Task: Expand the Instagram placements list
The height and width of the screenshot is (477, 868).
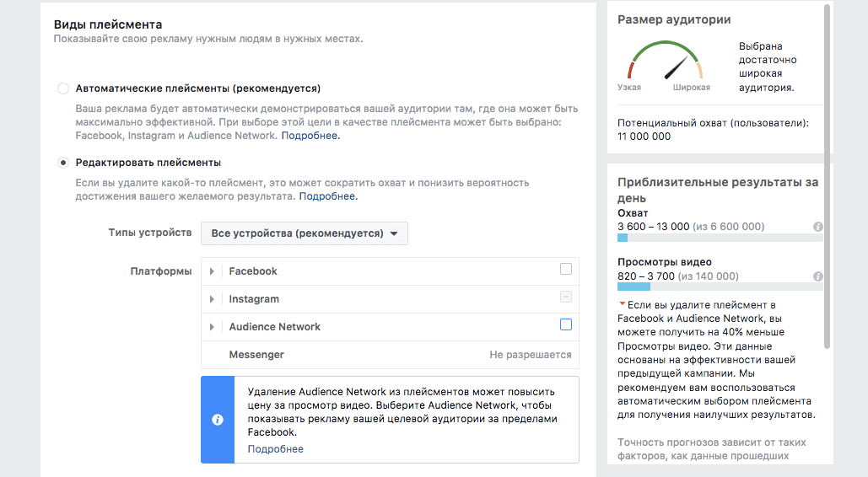Action: (x=212, y=299)
